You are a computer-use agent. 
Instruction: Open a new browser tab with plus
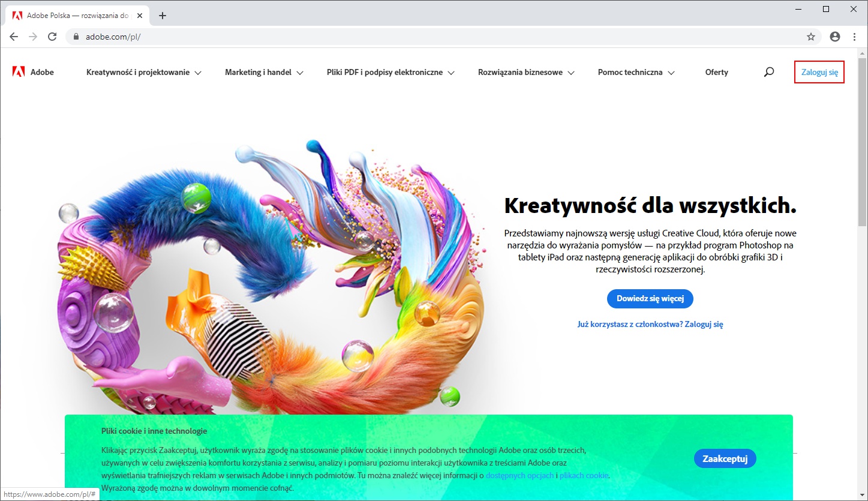162,16
